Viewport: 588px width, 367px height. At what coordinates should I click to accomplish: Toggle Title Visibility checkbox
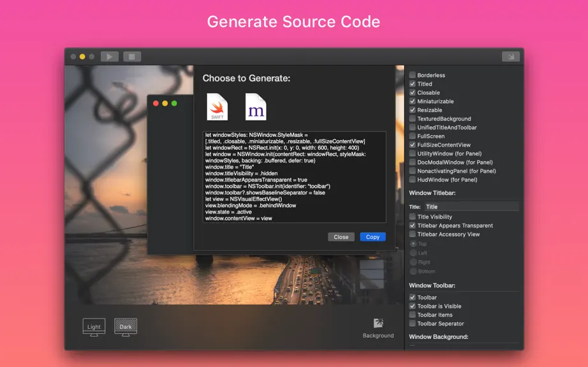[413, 217]
